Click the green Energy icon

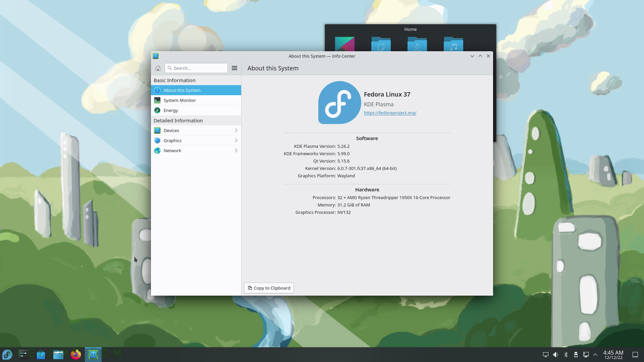pos(157,110)
